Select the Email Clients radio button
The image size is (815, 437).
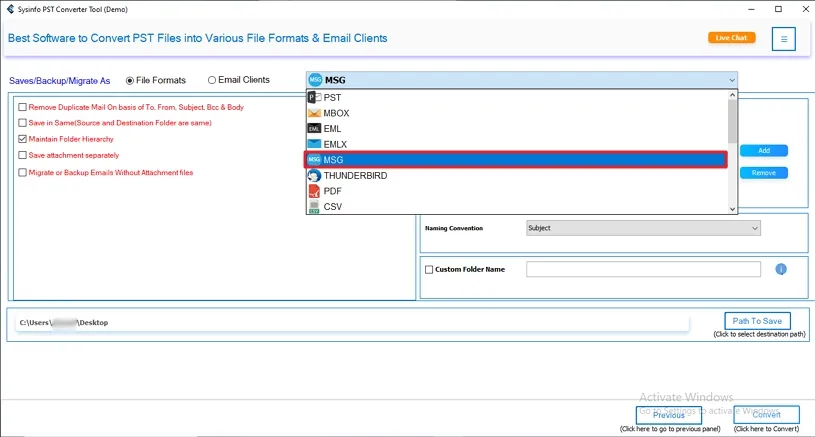(212, 80)
